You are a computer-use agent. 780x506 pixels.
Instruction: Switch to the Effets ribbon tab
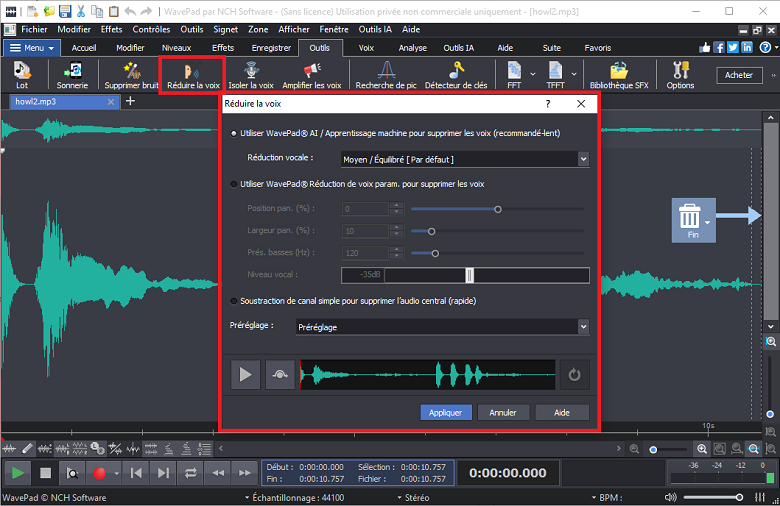[x=223, y=47]
